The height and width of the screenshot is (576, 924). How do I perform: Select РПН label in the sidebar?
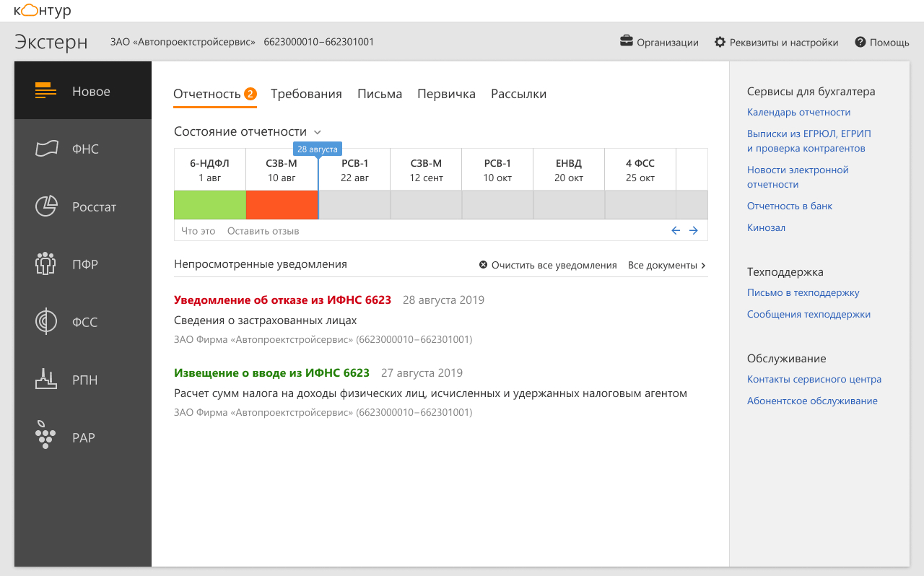(x=84, y=380)
